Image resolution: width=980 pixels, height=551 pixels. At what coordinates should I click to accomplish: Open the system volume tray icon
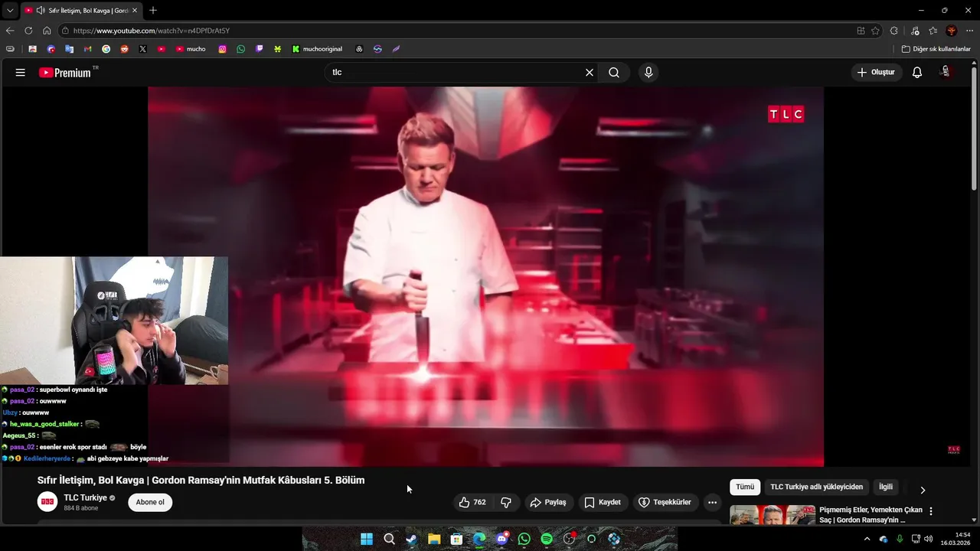pyautogui.click(x=929, y=539)
